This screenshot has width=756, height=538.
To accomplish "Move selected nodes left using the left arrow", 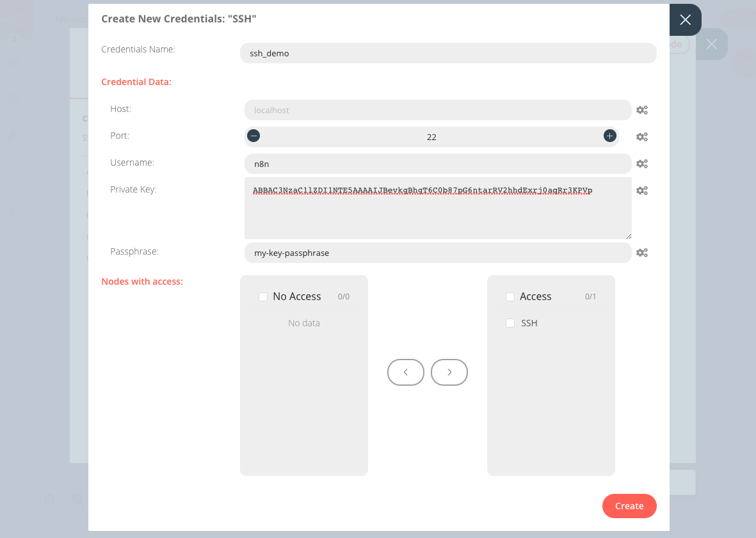I will click(x=405, y=372).
